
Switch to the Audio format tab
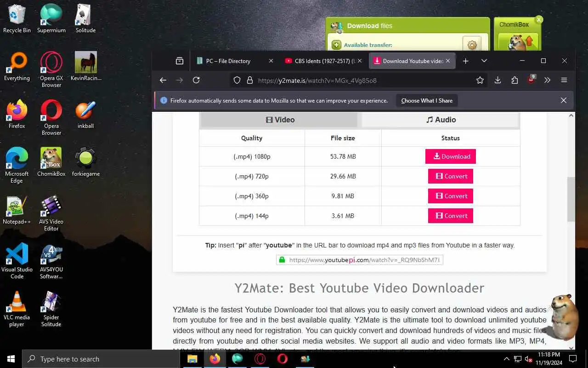click(x=441, y=120)
